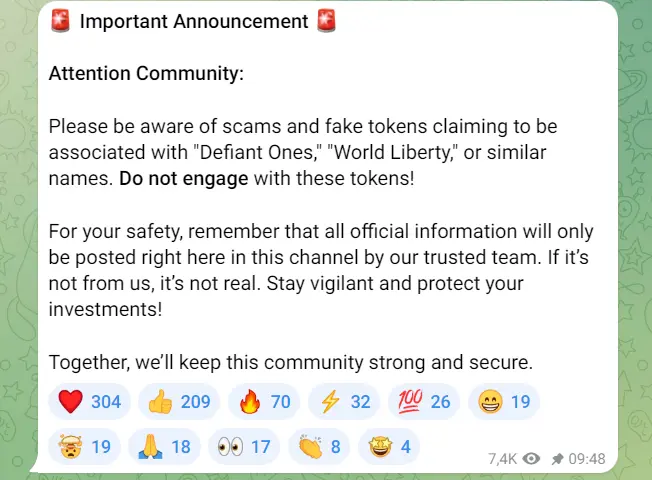Select the 100 points reaction

[424, 402]
